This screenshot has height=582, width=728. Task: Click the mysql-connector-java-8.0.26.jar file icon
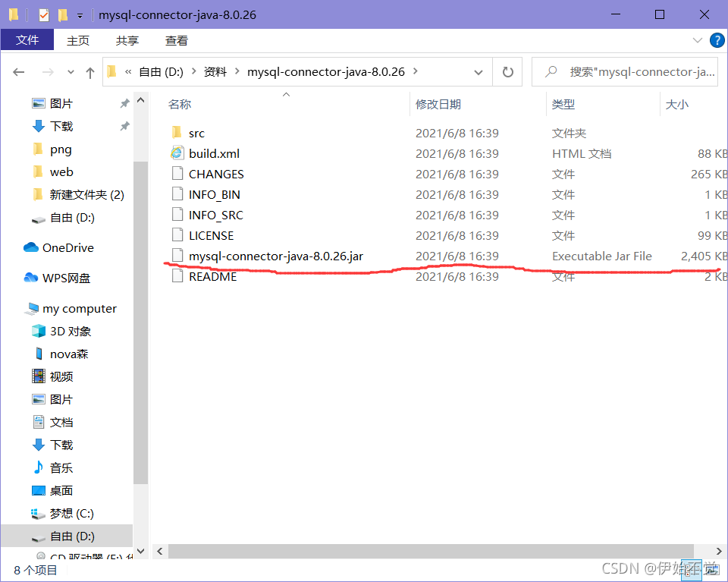click(x=177, y=256)
